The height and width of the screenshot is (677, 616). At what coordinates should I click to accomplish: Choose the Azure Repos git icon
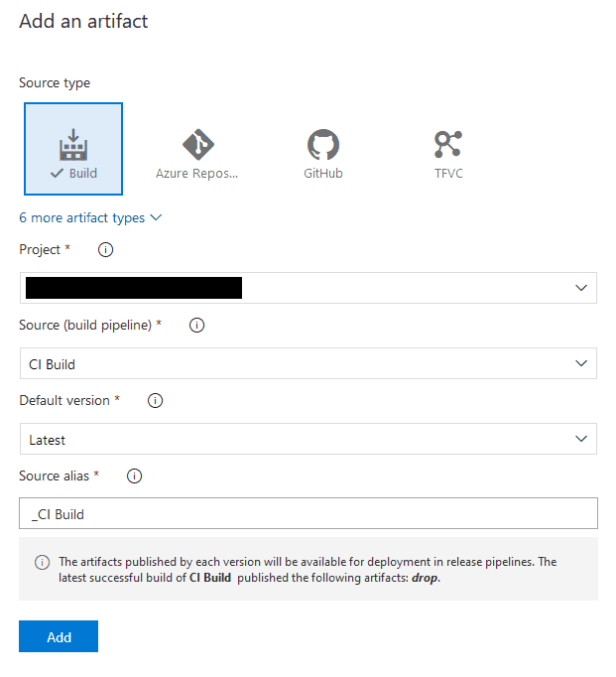[x=197, y=144]
